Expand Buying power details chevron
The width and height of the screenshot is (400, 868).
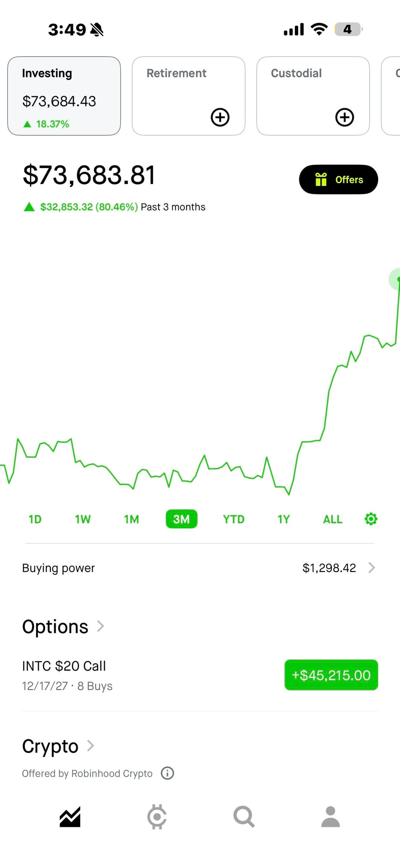(x=371, y=568)
